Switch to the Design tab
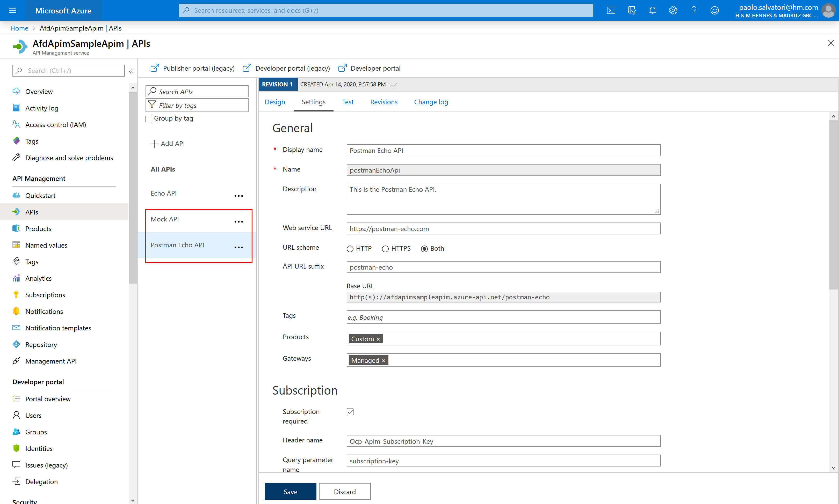 click(274, 102)
